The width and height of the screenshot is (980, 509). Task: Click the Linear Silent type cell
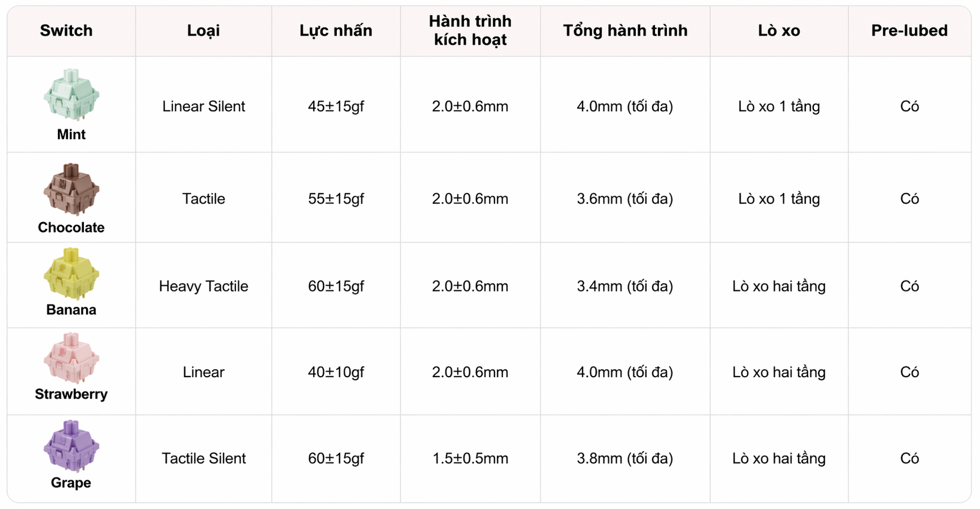click(x=203, y=106)
